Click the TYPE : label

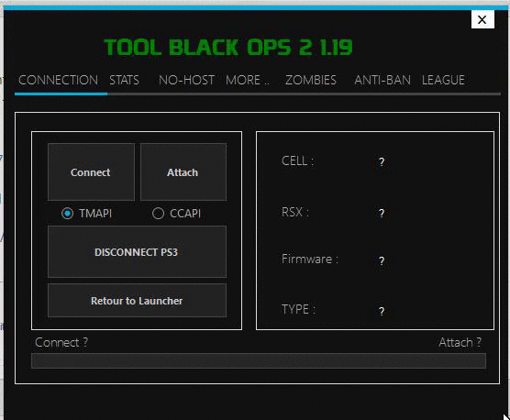coord(298,309)
